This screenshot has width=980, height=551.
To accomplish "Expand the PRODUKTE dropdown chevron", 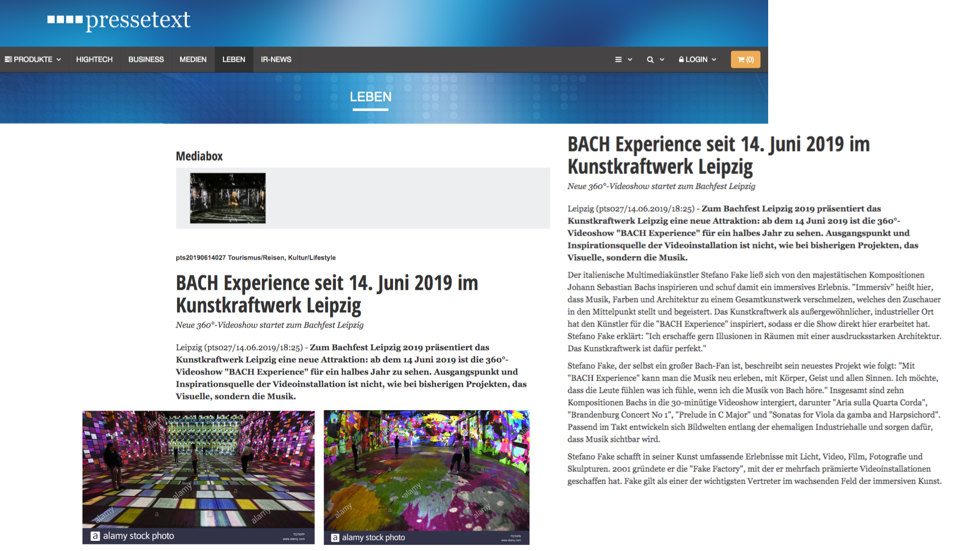I will point(59,60).
